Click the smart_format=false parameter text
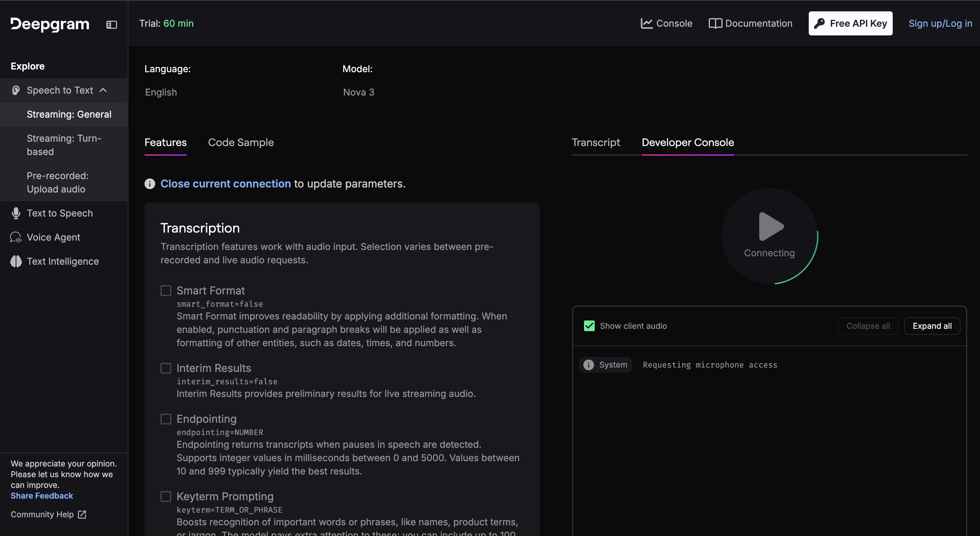The image size is (980, 536). pos(220,304)
